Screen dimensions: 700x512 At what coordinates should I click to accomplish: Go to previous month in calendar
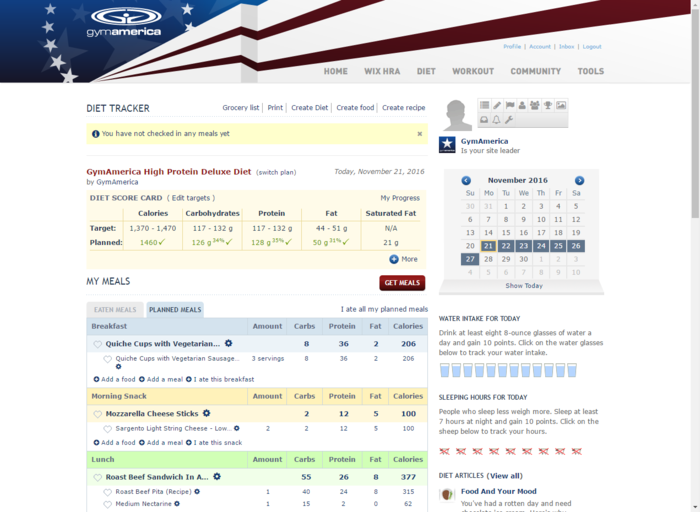coord(466,180)
